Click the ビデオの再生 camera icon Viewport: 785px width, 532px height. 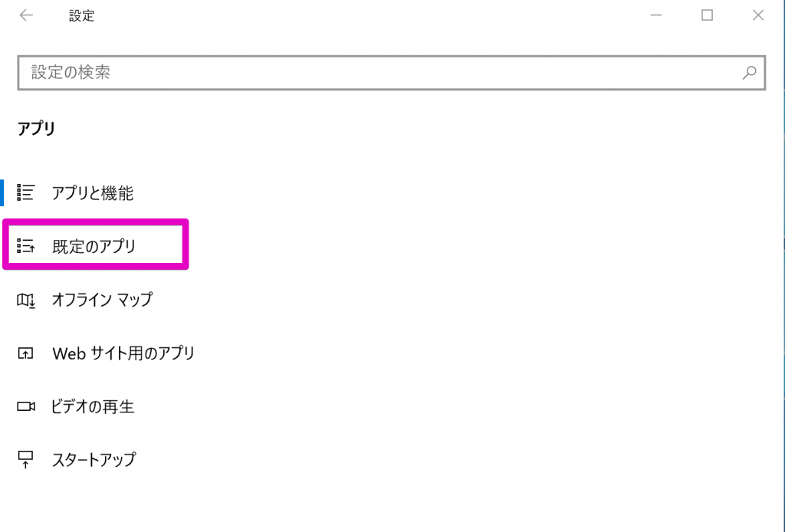pyautogui.click(x=26, y=406)
